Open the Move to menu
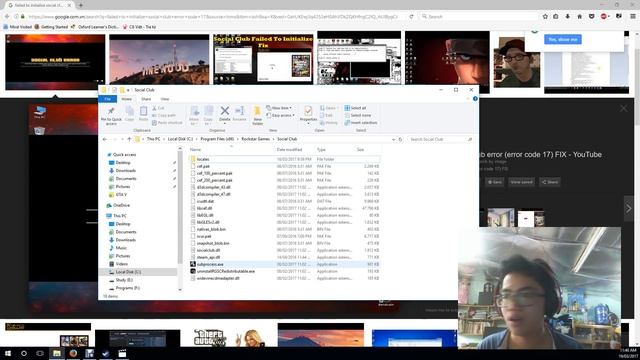This screenshot has width=640, height=360. [x=194, y=116]
